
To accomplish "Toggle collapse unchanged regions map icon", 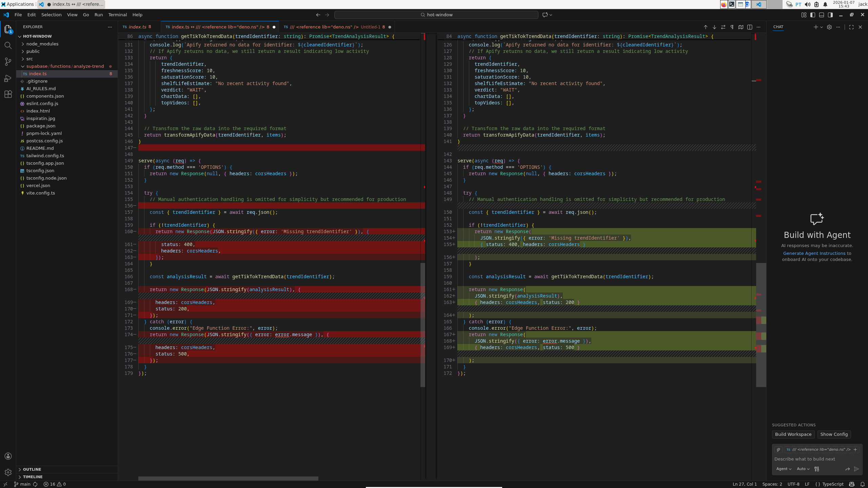I will click(x=741, y=27).
